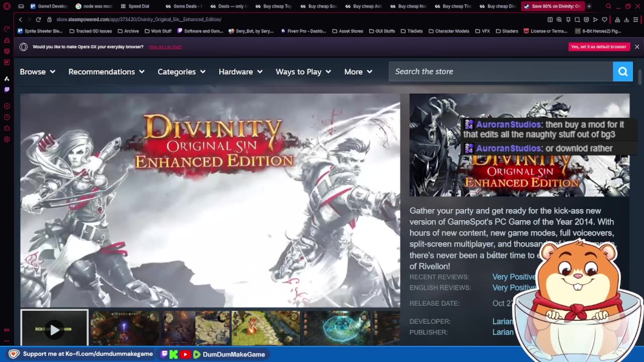Click the send/flow arrow toolbar icon

(595, 20)
